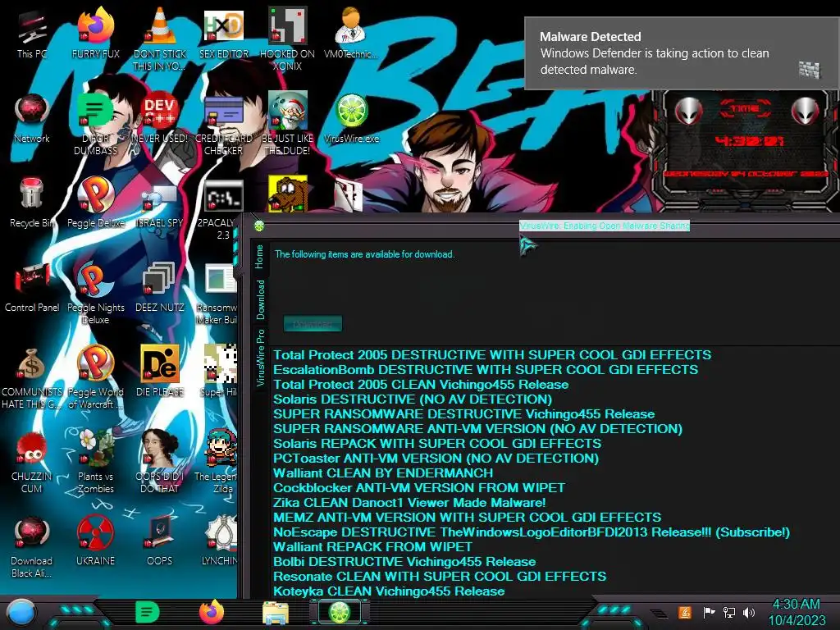This screenshot has height=630, width=840.
Task: Select Walliant CLEAN BY ENDERMANCH
Action: 383,473
